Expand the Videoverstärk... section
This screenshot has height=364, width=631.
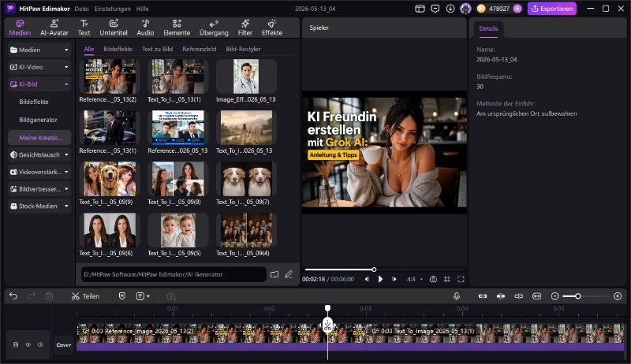pyautogui.click(x=39, y=172)
